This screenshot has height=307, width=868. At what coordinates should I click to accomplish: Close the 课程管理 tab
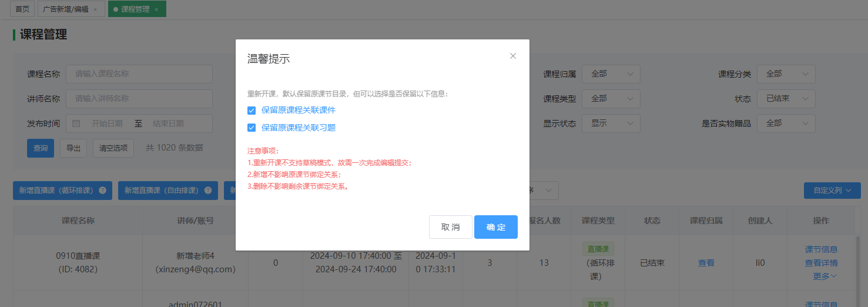(156, 9)
